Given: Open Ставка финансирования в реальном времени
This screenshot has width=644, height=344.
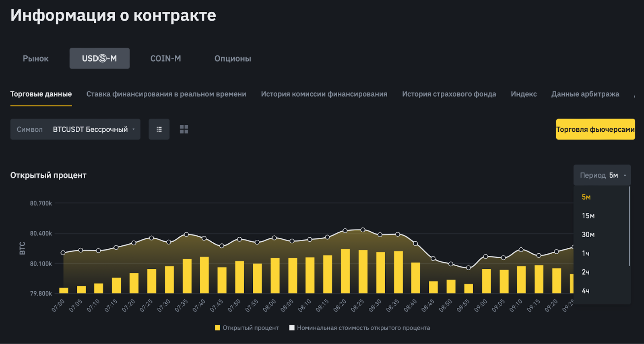Looking at the screenshot, I should [166, 94].
